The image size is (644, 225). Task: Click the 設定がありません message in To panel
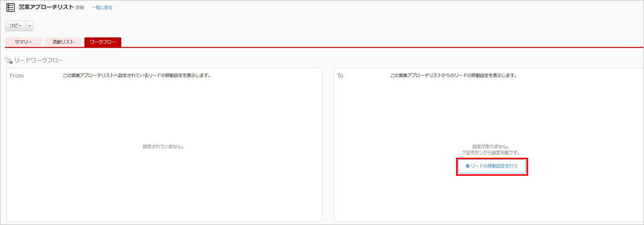(x=492, y=146)
